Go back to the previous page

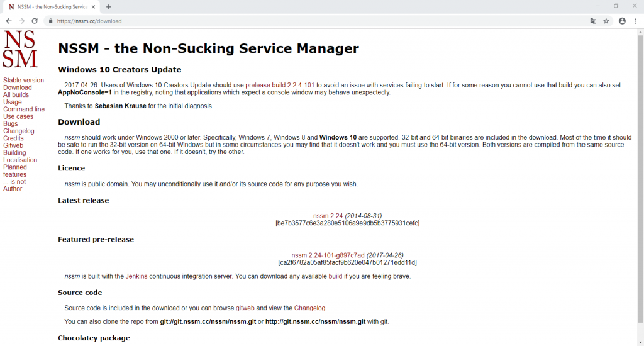point(9,21)
